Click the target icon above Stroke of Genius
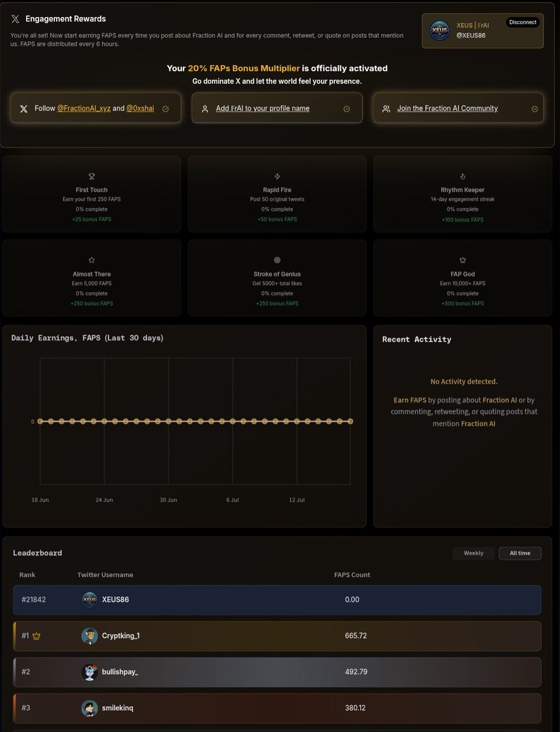The height and width of the screenshot is (732, 560). click(278, 260)
